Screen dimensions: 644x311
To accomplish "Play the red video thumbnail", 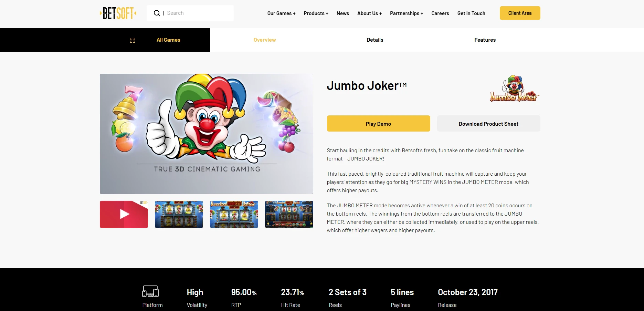I will click(124, 214).
